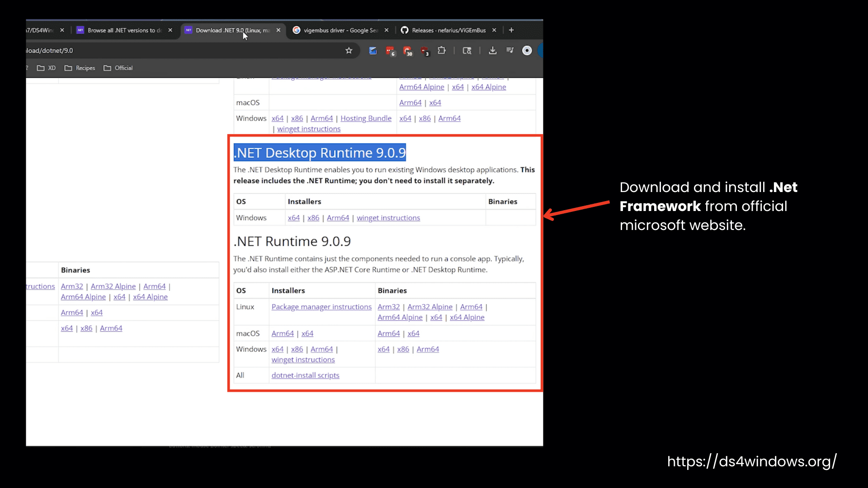Click Arm32 Alpine binary in .NET Runtime table

pos(430,307)
